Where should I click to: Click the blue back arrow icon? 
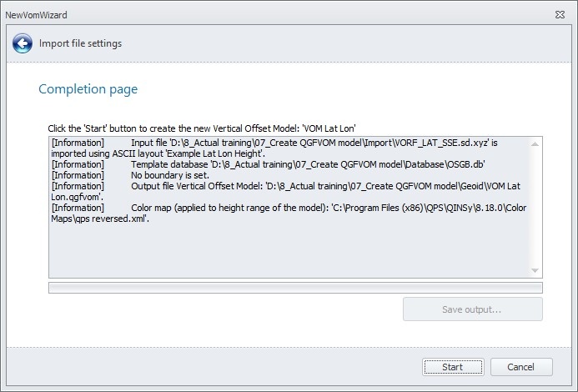click(x=22, y=43)
